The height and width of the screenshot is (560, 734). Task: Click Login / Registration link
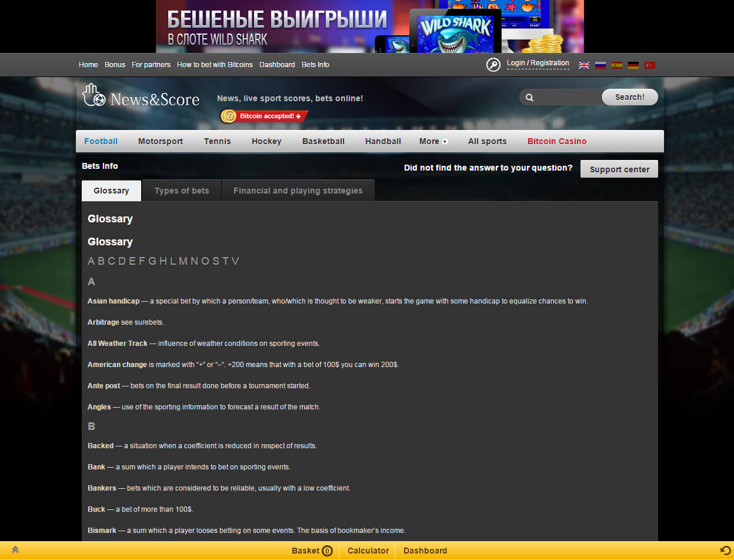tap(538, 63)
